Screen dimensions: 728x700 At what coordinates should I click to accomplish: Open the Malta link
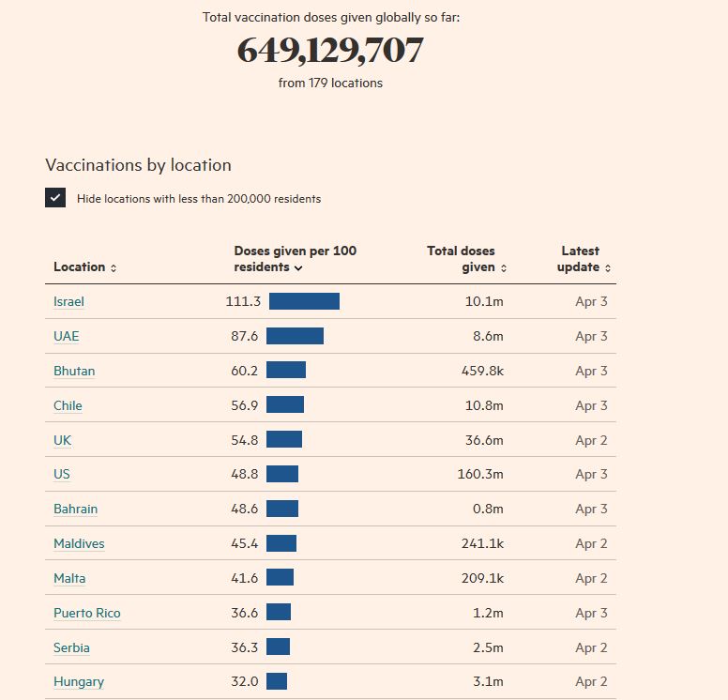69,578
